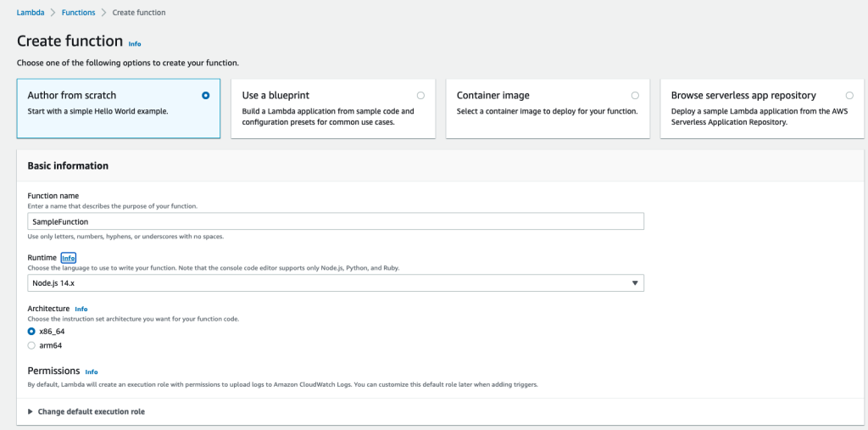Click the Function name input field

pyautogui.click(x=336, y=221)
